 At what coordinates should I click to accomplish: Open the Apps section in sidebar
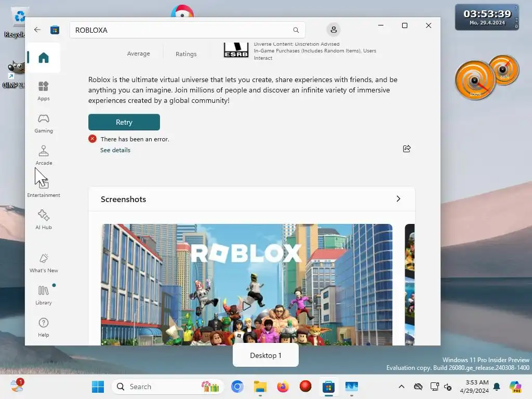point(44,91)
